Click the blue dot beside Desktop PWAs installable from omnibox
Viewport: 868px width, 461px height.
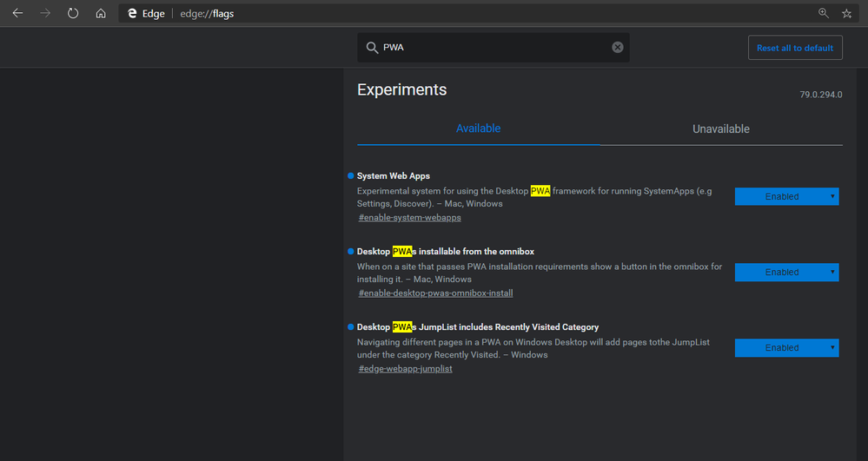(350, 251)
